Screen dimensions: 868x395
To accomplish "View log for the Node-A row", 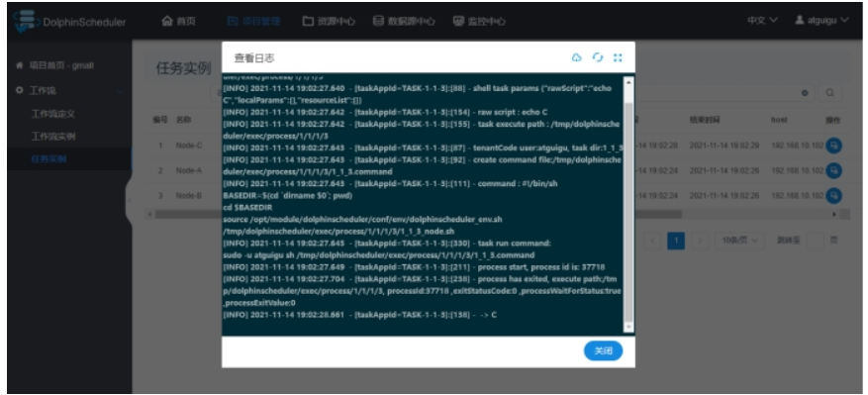I will point(833,170).
